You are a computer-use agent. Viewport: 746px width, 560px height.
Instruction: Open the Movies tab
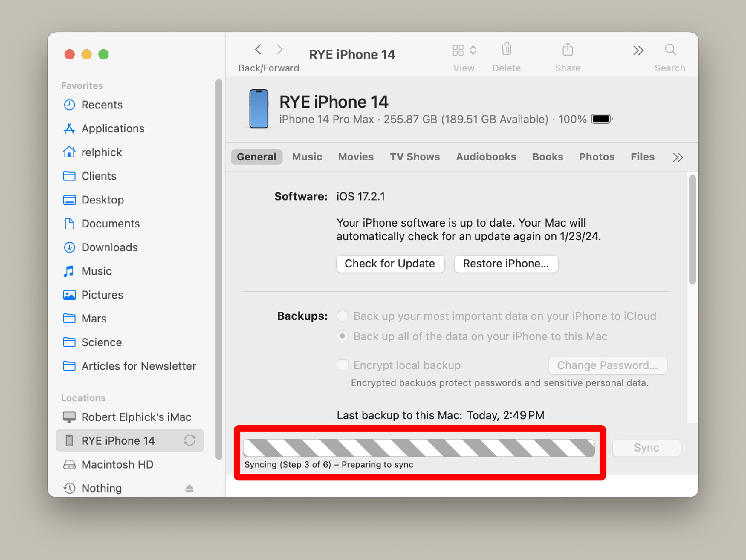[356, 157]
